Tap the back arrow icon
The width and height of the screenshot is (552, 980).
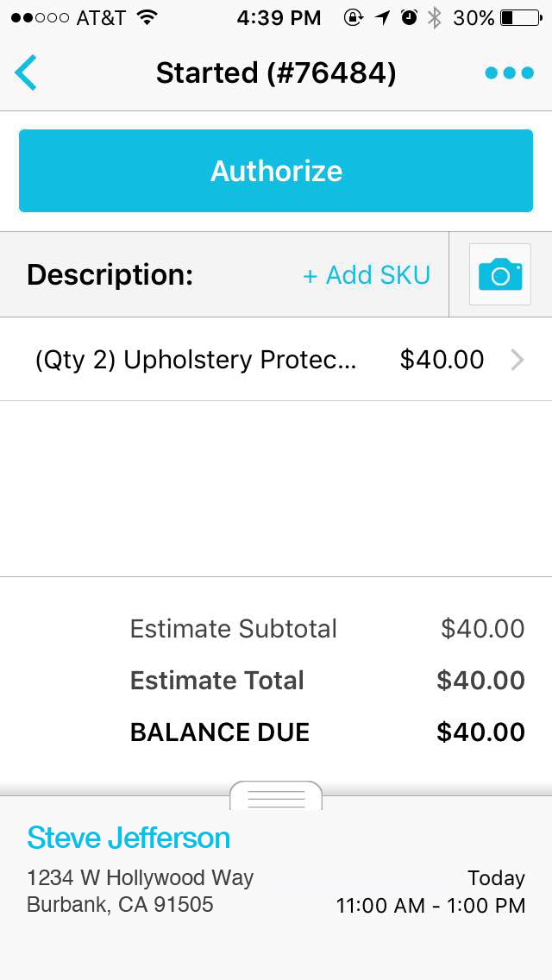point(26,72)
